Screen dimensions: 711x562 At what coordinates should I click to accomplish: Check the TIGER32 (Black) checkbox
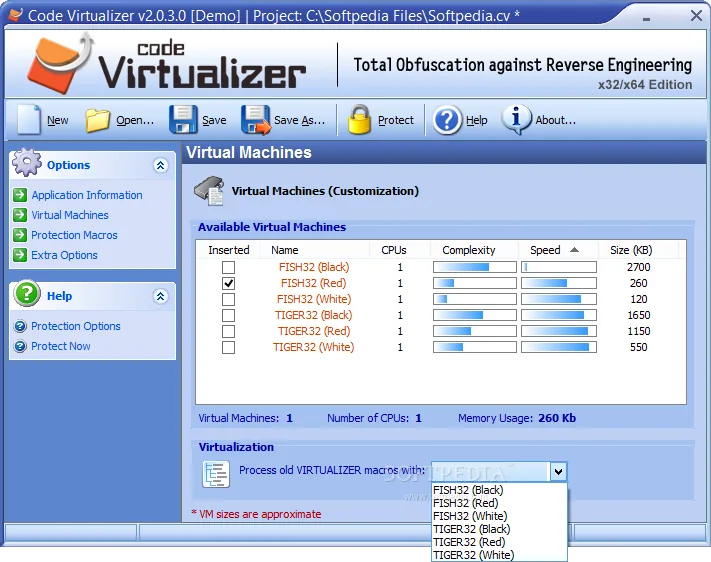coord(228,315)
